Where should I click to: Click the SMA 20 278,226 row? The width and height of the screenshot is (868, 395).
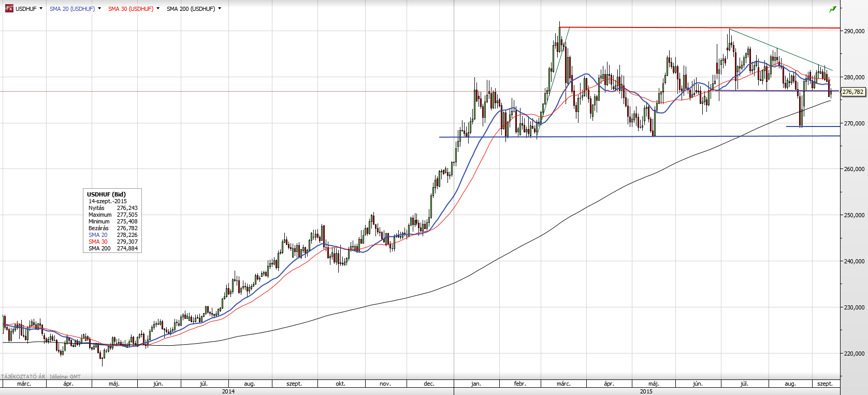pyautogui.click(x=113, y=235)
